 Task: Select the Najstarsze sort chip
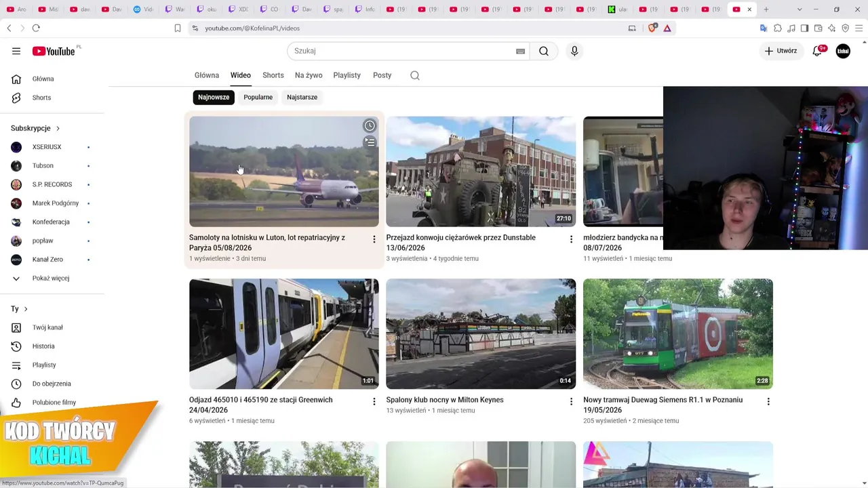pyautogui.click(x=302, y=97)
